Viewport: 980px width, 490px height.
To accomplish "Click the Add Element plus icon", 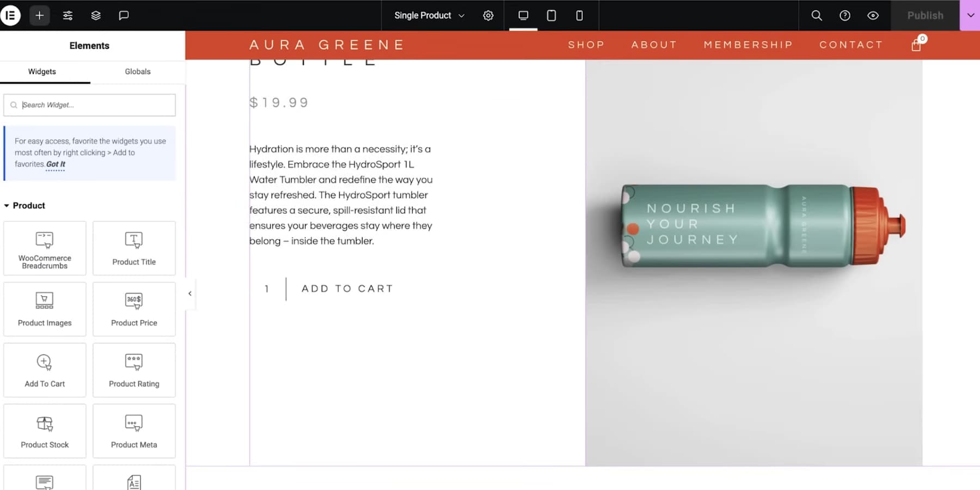I will point(39,15).
